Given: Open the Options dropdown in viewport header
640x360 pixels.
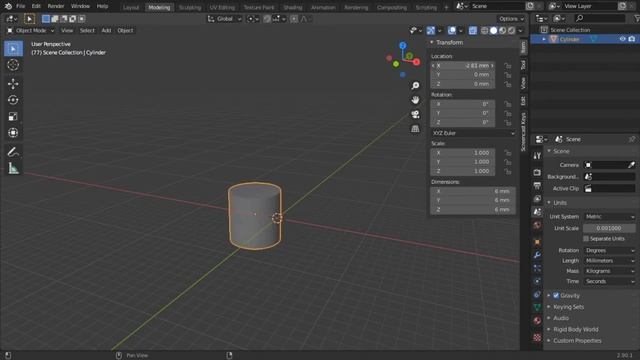Looking at the screenshot, I should point(511,19).
